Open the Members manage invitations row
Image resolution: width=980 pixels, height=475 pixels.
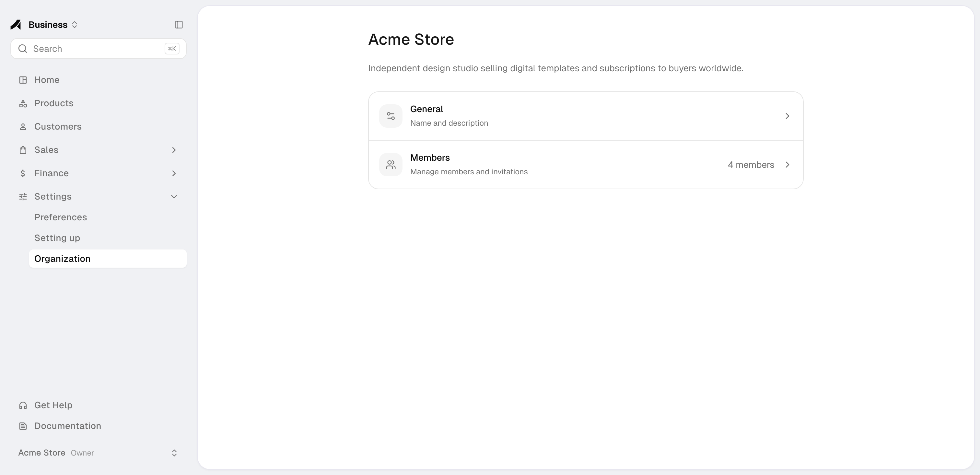586,165
